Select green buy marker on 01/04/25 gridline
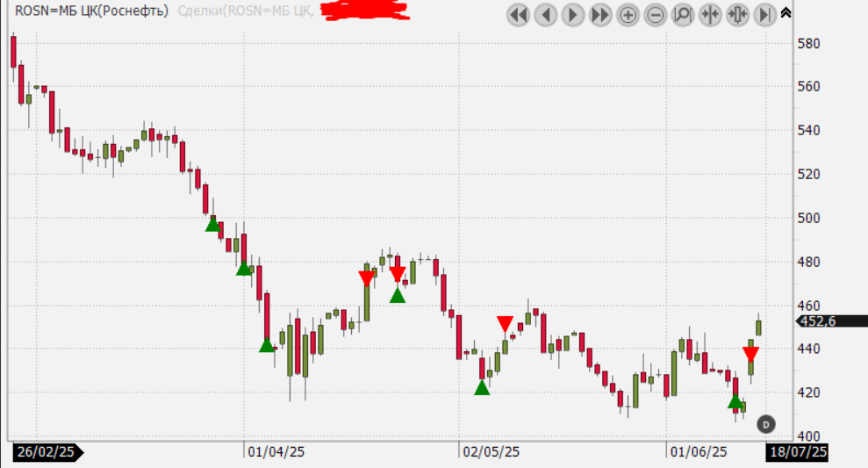 pos(244,269)
